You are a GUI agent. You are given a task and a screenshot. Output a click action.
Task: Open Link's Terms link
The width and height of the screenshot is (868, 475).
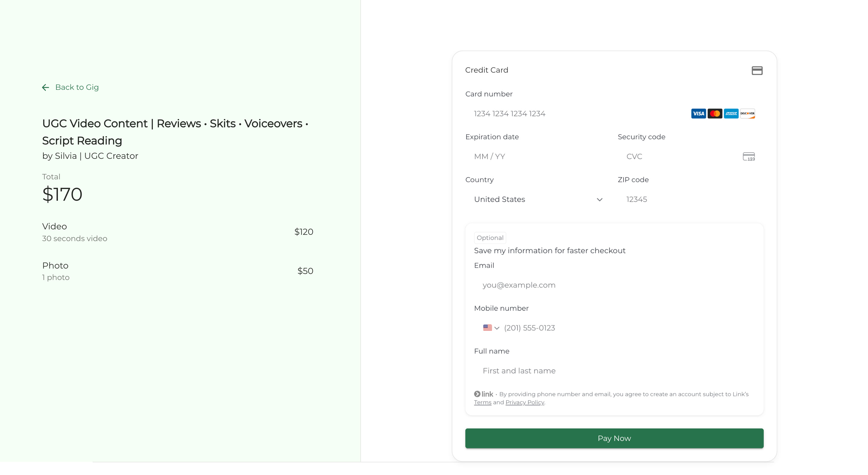[483, 402]
